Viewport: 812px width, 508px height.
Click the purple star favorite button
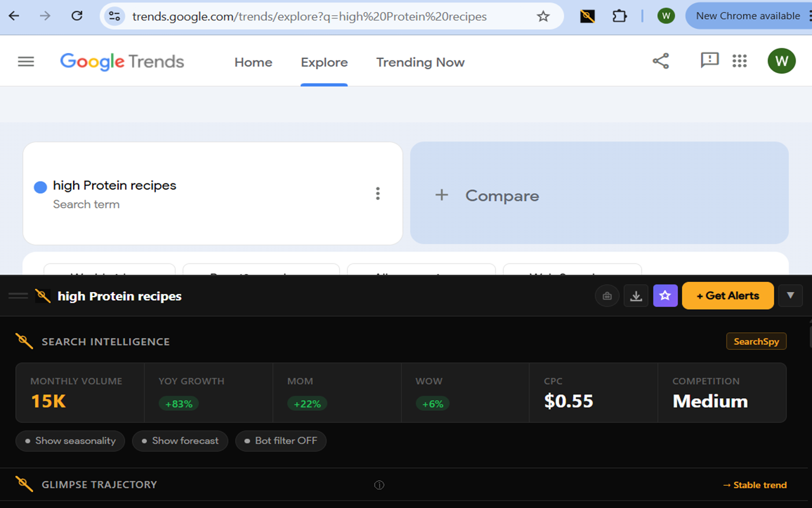point(665,296)
